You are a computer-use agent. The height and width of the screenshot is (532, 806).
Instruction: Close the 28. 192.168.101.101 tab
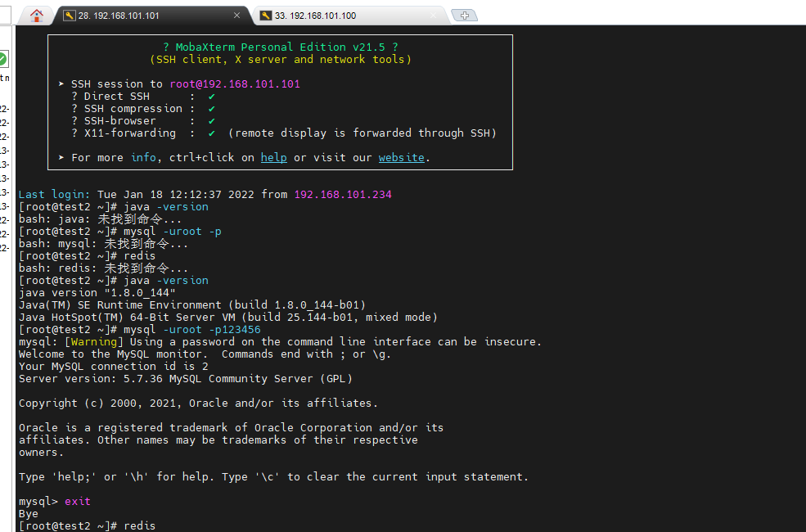[237, 16]
